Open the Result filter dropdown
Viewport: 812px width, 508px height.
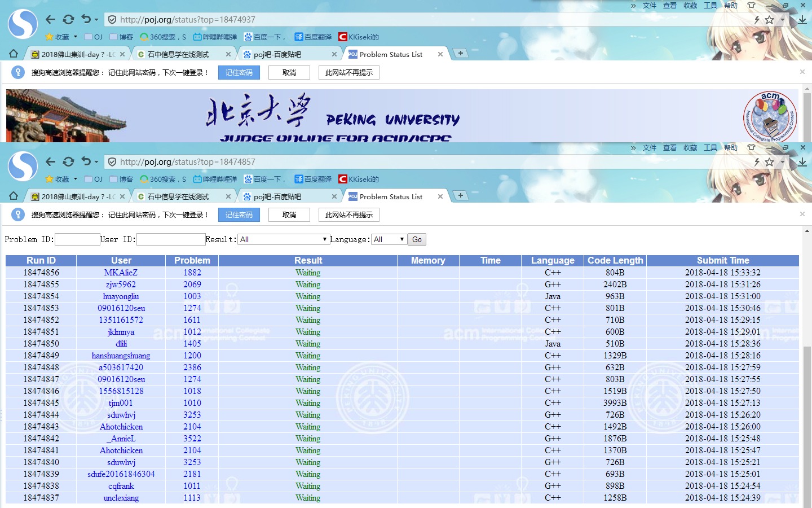tap(283, 239)
